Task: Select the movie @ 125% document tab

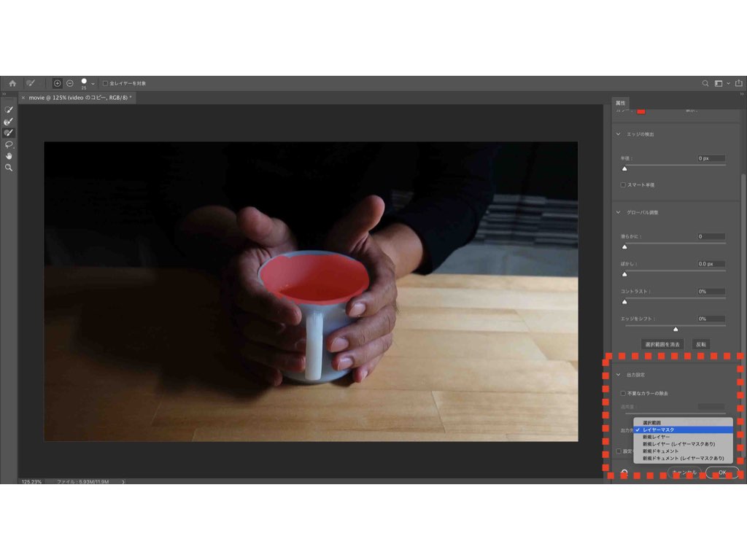Action: click(79, 98)
